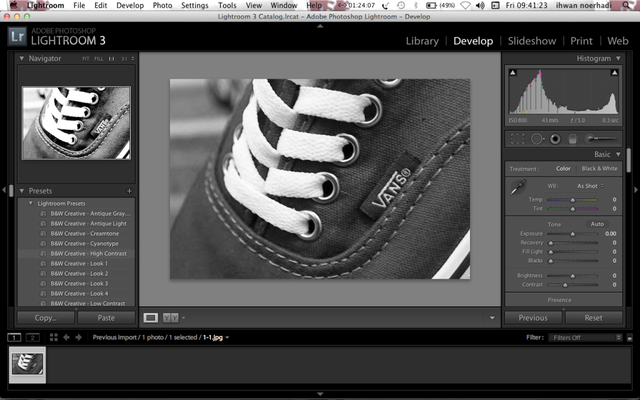Click the Reset button
The image size is (640, 400).
tap(593, 318)
